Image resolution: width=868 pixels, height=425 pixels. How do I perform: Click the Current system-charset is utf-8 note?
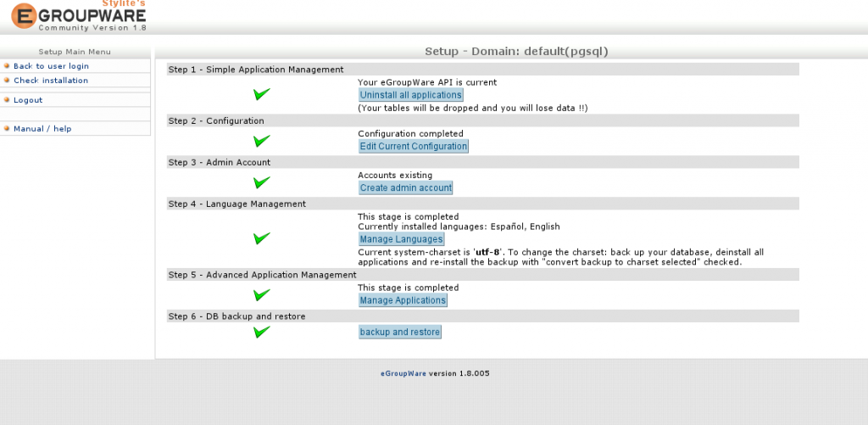click(561, 257)
